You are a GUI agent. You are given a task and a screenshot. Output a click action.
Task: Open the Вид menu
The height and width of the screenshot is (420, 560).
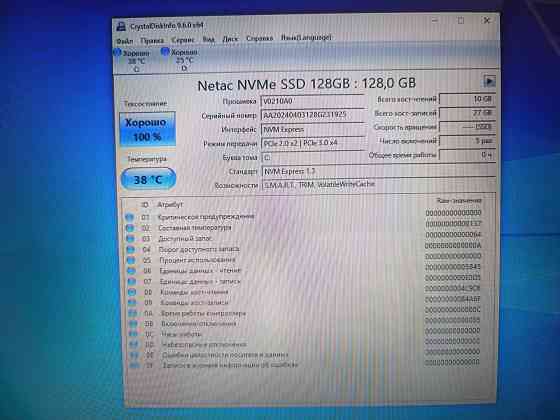[209, 39]
